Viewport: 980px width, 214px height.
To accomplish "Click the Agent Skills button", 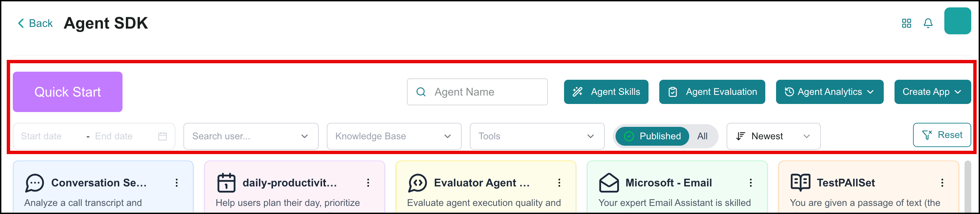I will click(606, 92).
